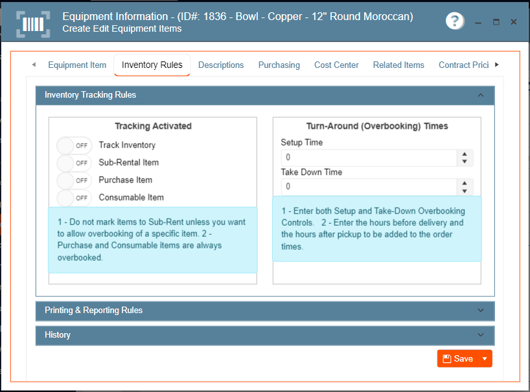Toggle the Sub-Rental Item switch

(74, 163)
